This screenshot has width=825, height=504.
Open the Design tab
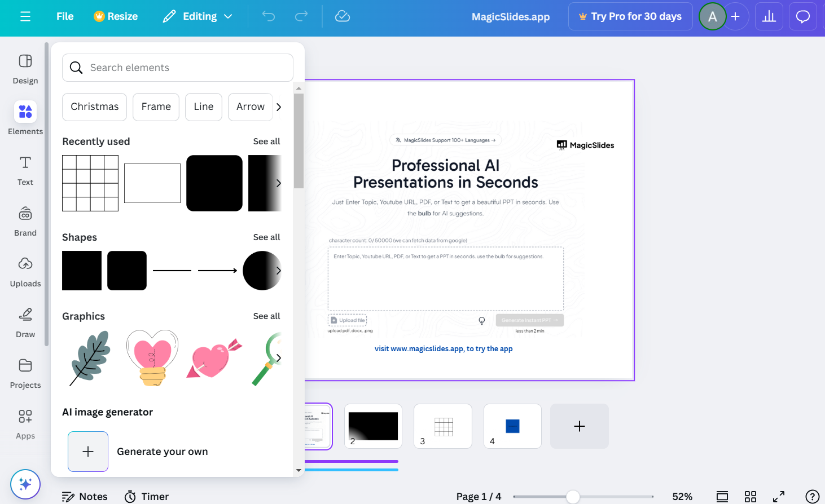[x=25, y=69]
